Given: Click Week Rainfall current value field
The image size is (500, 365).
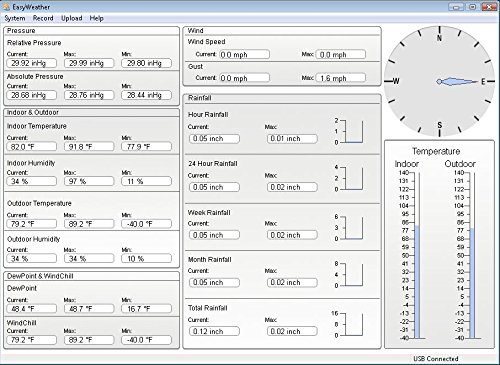Looking at the screenshot, I should [x=214, y=235].
